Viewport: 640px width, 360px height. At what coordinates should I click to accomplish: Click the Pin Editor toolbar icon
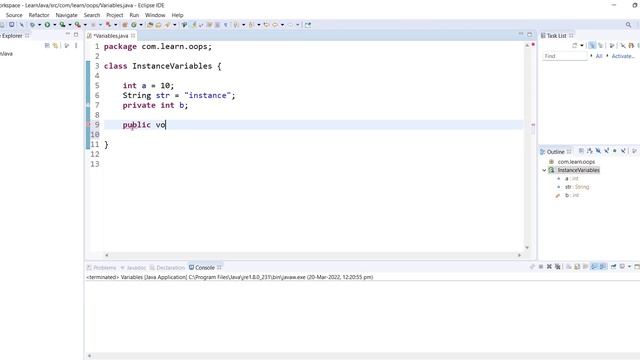[308, 24]
